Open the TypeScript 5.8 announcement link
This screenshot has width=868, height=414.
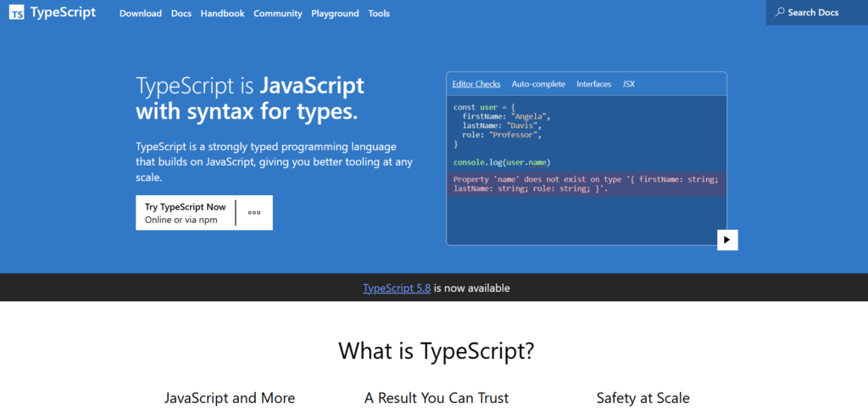pyautogui.click(x=397, y=288)
